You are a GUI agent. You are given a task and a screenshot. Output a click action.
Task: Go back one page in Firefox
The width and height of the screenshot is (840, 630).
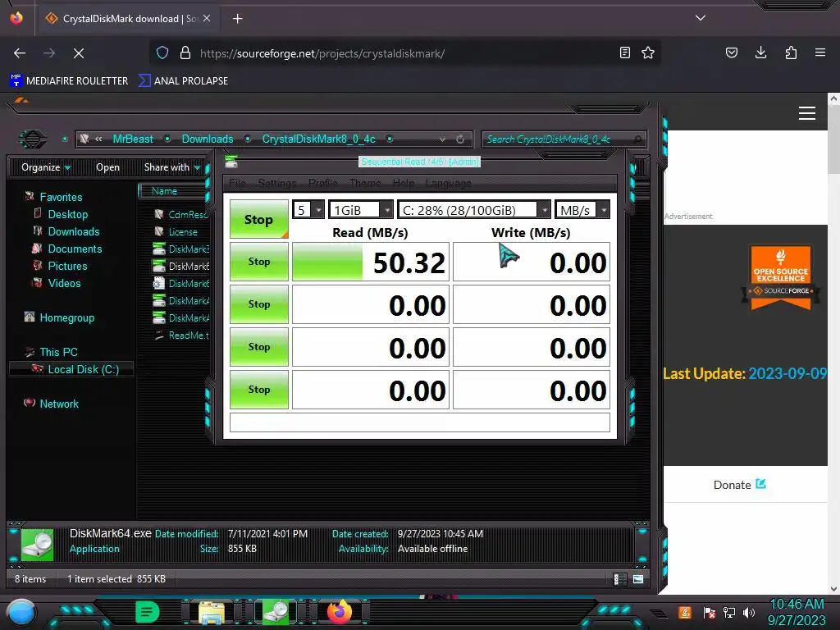[20, 53]
